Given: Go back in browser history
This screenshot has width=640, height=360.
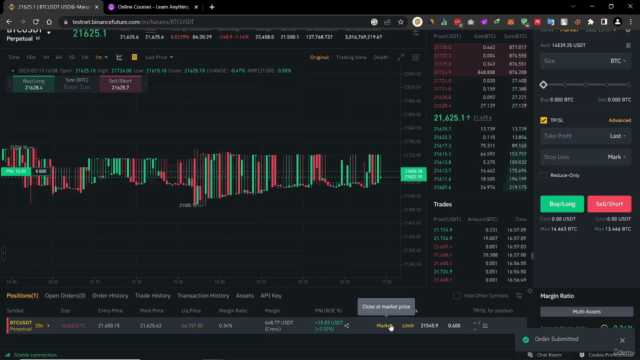Looking at the screenshot, I should 9,22.
